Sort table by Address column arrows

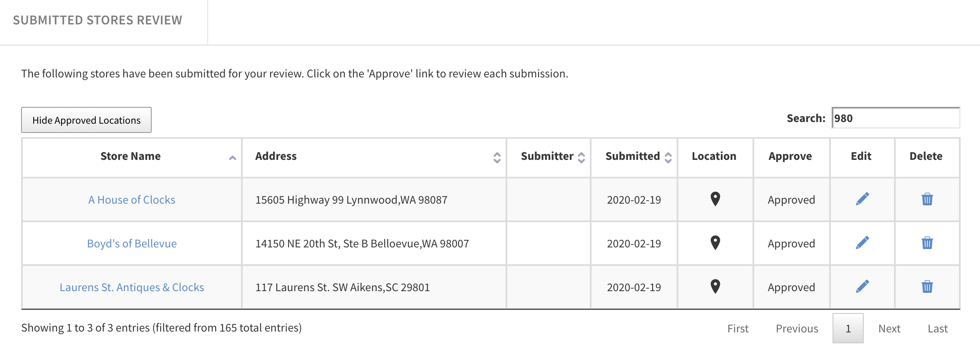(497, 157)
